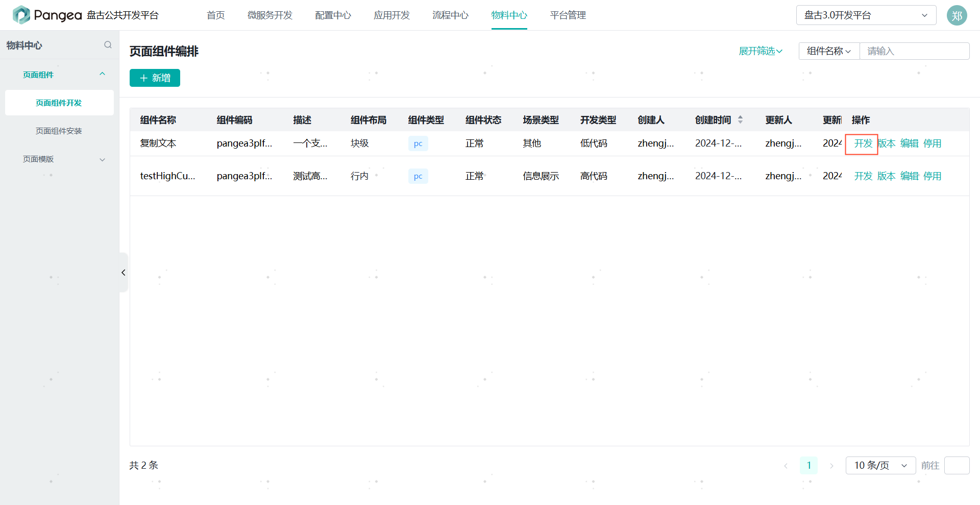Collapse the left sidebar with arrow handle
The height and width of the screenshot is (505, 980).
click(x=123, y=272)
